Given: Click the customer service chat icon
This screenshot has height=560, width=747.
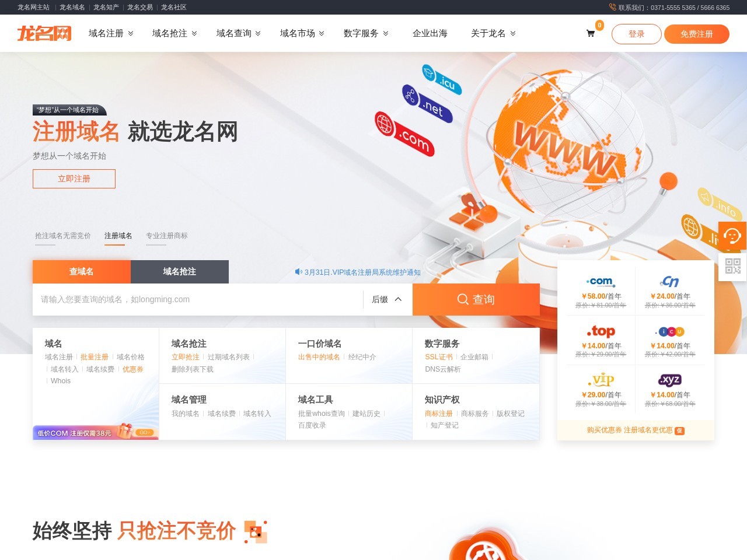Looking at the screenshot, I should tap(732, 236).
